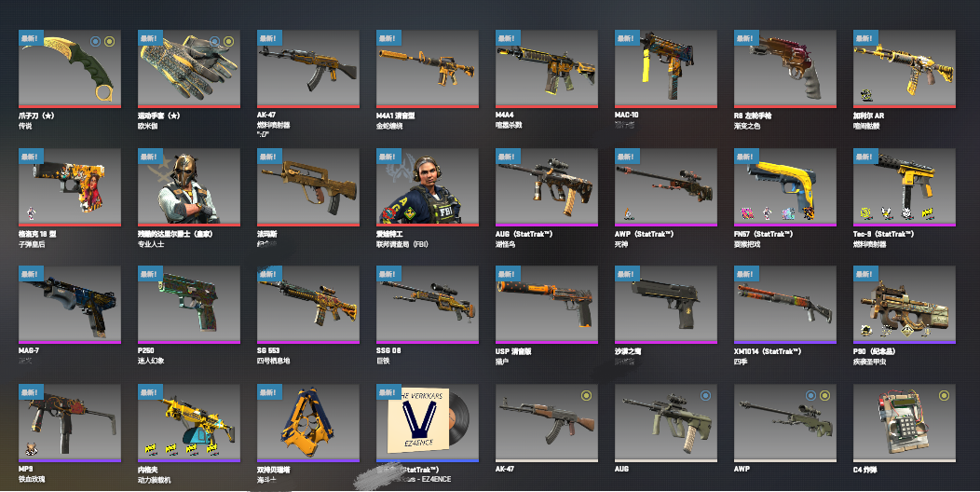Choose the FN57 (StatTrak) banana pistol

785,186
